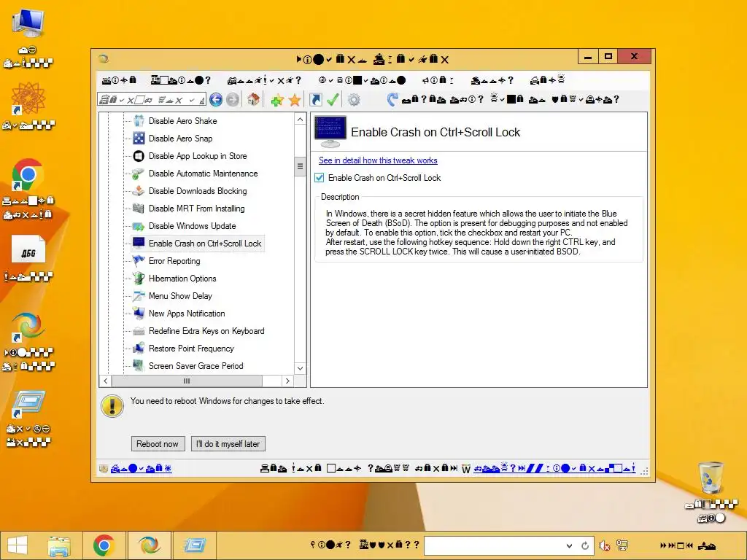Open the See in detail how this tweak works link
The height and width of the screenshot is (560, 747).
click(x=378, y=160)
